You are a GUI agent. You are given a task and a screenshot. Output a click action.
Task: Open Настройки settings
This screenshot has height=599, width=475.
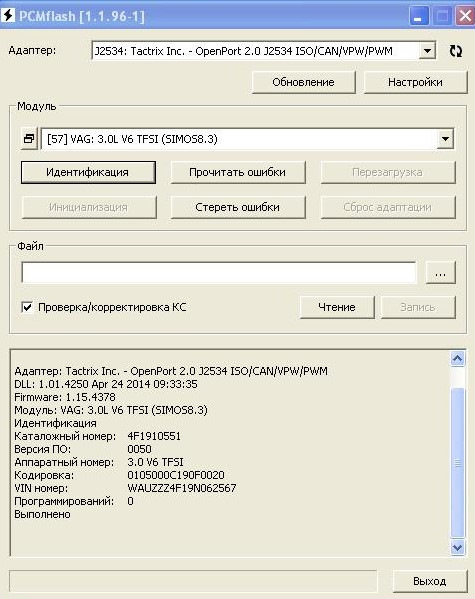(x=415, y=82)
